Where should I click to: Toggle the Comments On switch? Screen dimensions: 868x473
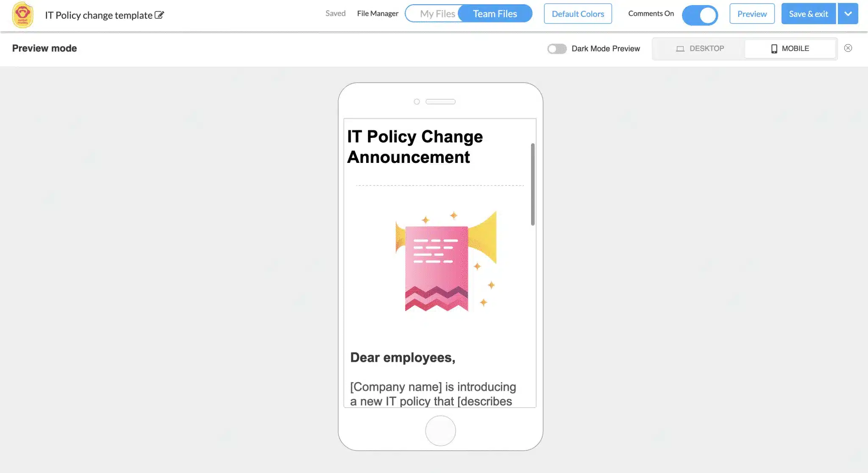click(700, 14)
